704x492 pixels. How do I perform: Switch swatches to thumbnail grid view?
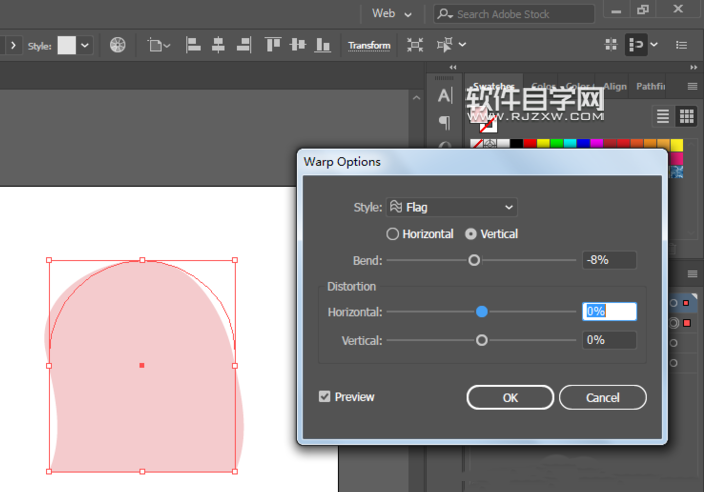tap(687, 117)
